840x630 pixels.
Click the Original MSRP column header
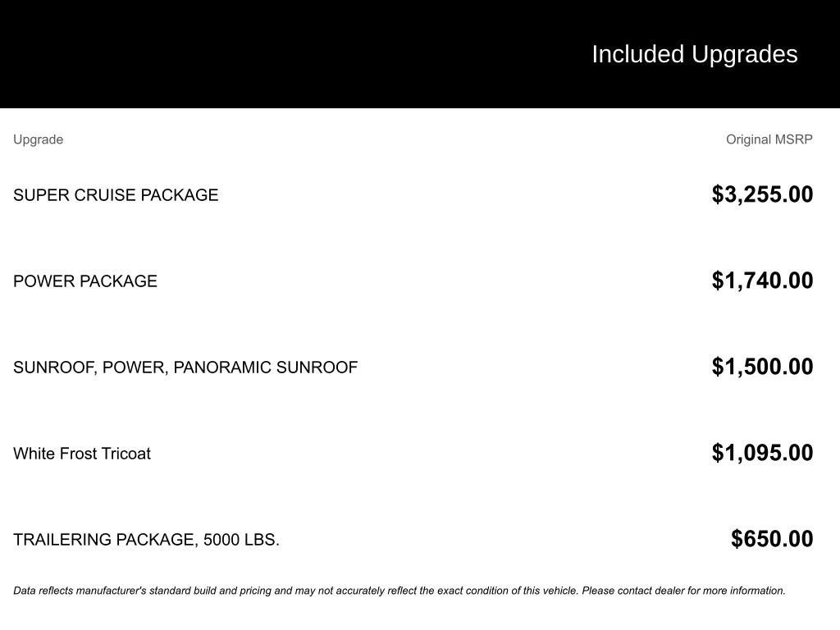(769, 139)
